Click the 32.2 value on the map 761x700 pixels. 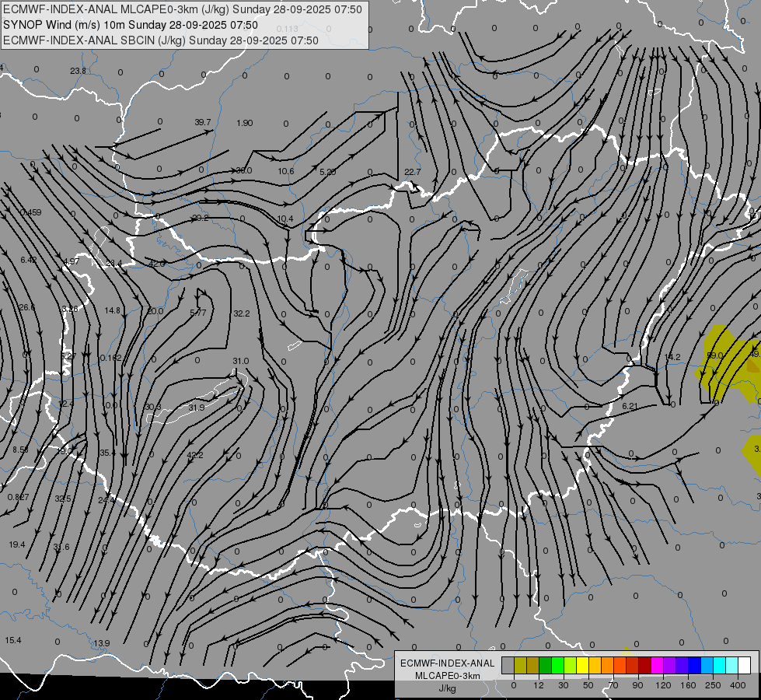(x=241, y=313)
